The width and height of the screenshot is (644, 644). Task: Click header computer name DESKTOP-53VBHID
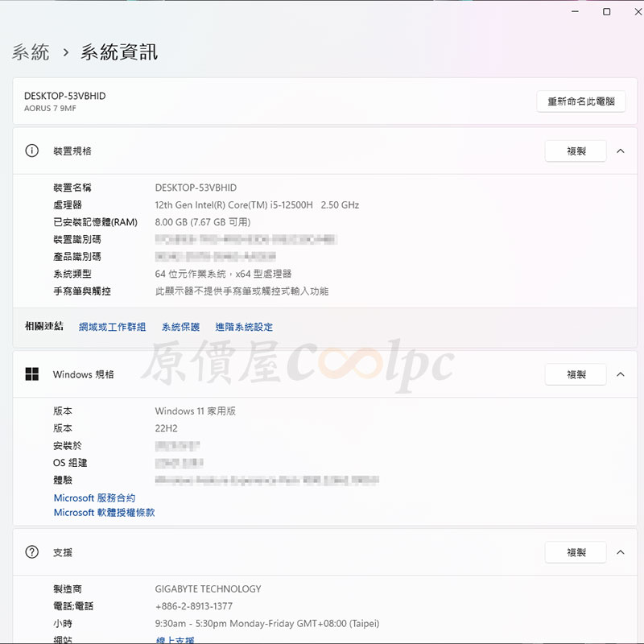pyautogui.click(x=65, y=96)
